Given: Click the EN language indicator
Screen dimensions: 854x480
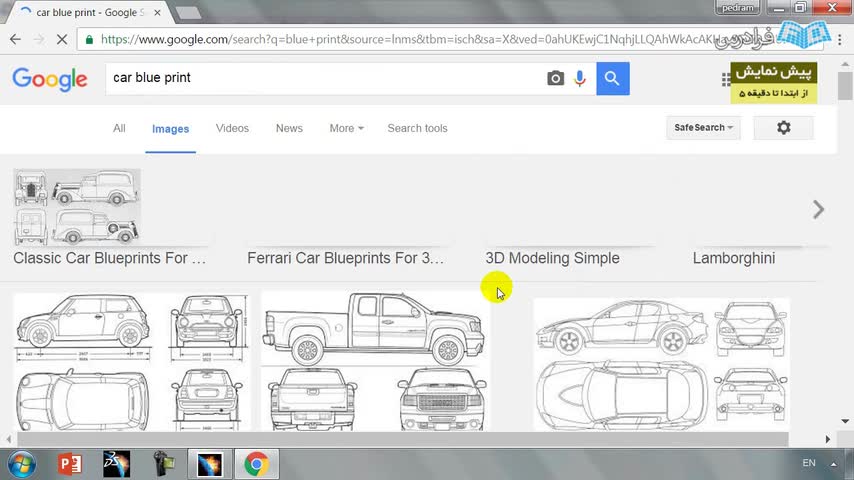Looking at the screenshot, I should [809, 463].
